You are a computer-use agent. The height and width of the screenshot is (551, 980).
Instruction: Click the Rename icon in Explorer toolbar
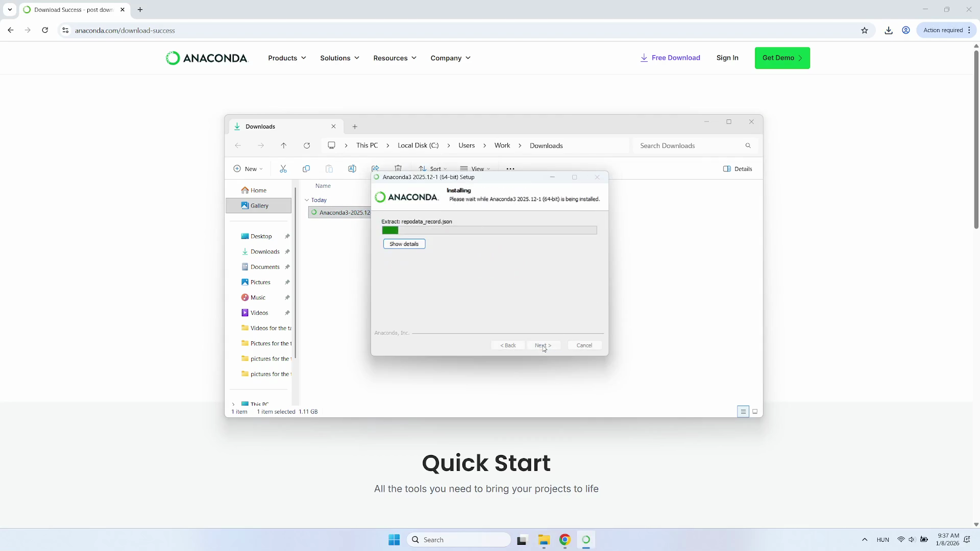352,169
